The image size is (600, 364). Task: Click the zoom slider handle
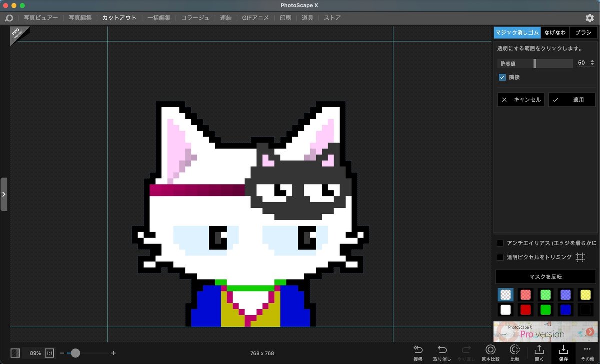(75, 353)
